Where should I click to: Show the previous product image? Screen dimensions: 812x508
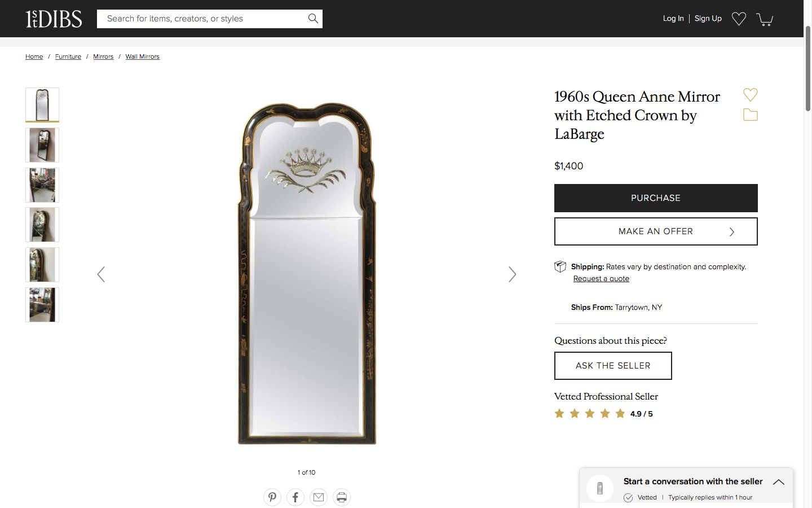pos(101,274)
